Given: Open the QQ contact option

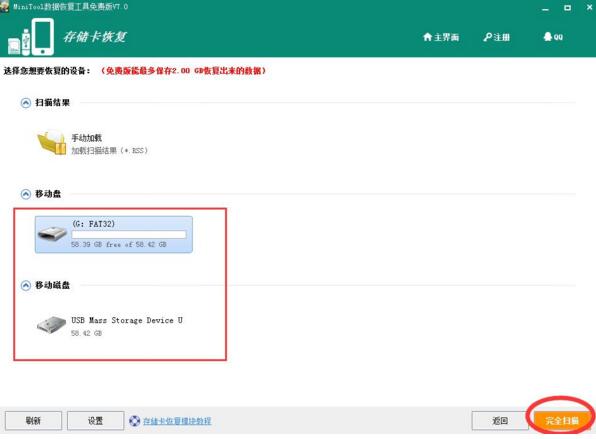Looking at the screenshot, I should (x=553, y=36).
